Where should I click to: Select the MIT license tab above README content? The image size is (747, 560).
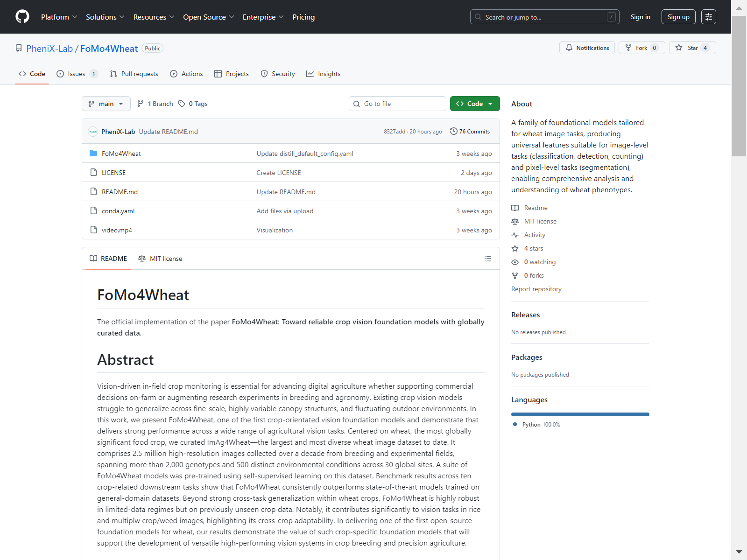coord(160,259)
